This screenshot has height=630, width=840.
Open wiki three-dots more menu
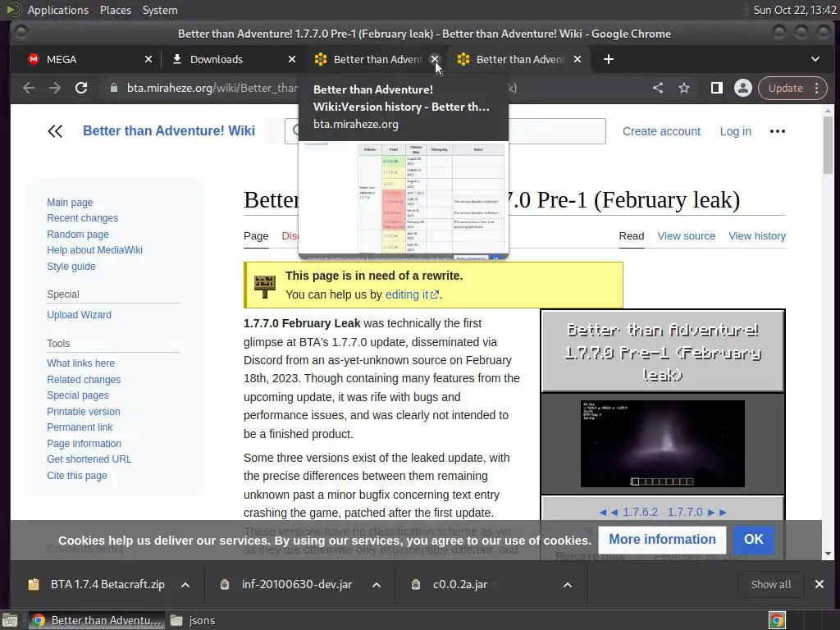coord(778,131)
